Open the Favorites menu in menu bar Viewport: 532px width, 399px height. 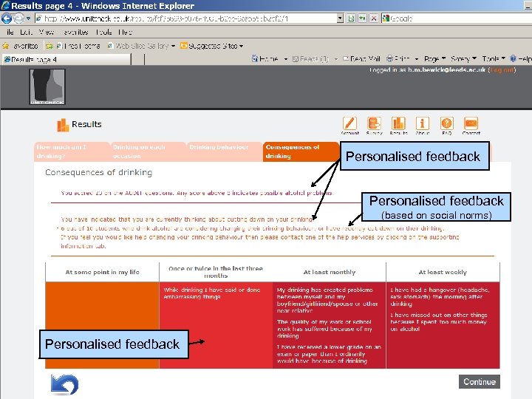point(75,33)
